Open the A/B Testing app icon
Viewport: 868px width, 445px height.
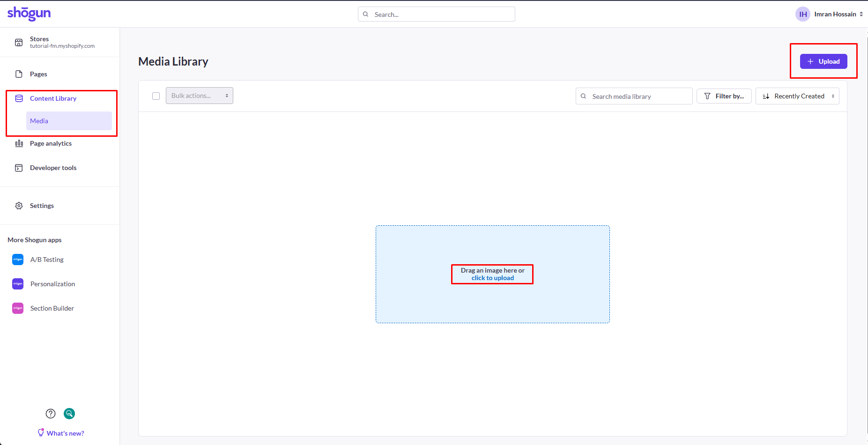tap(18, 260)
